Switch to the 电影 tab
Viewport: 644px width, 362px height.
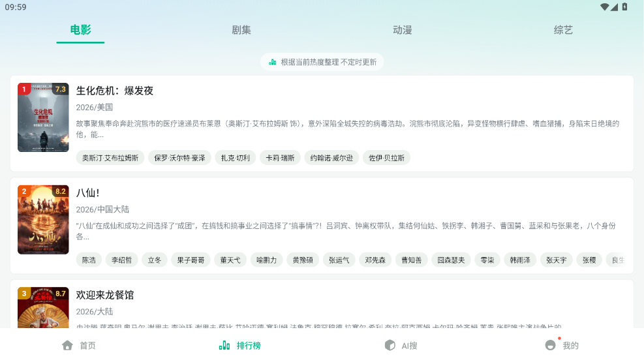coord(80,30)
